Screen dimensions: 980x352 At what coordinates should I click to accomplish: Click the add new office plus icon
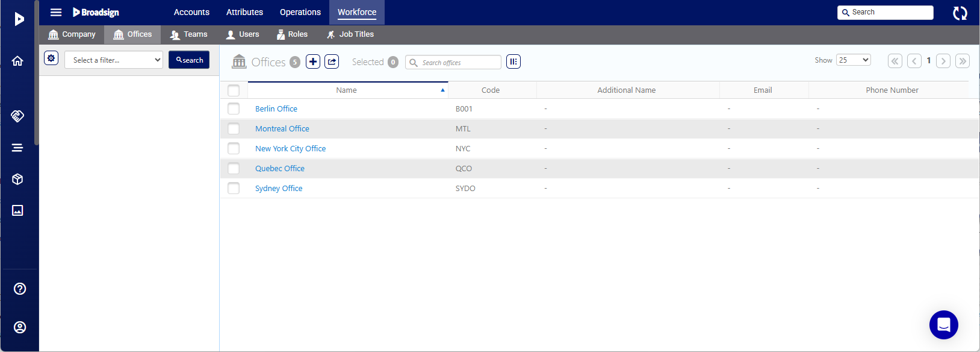coord(313,61)
